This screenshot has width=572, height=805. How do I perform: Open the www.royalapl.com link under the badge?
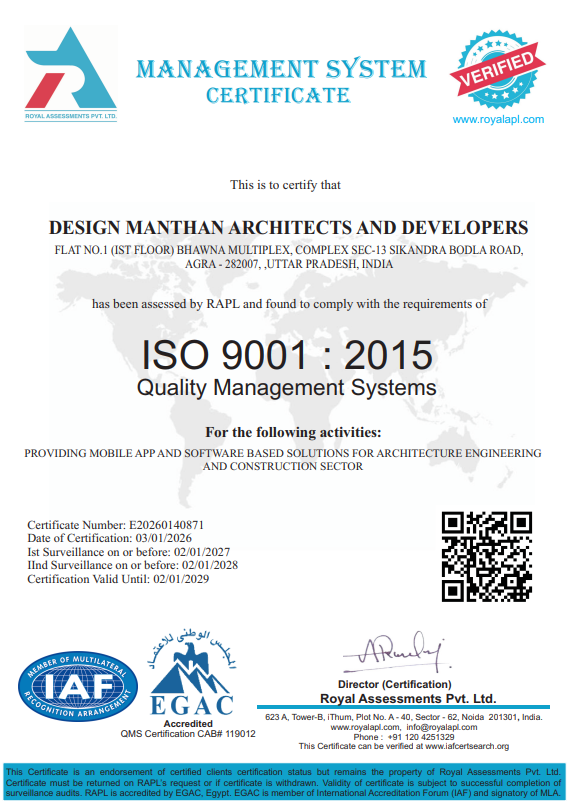[498, 120]
